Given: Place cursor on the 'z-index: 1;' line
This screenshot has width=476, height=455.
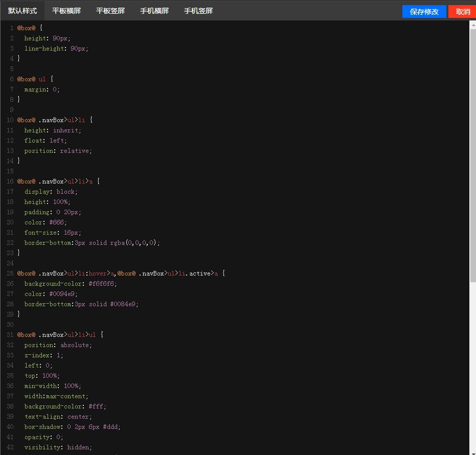Looking at the screenshot, I should tap(44, 355).
